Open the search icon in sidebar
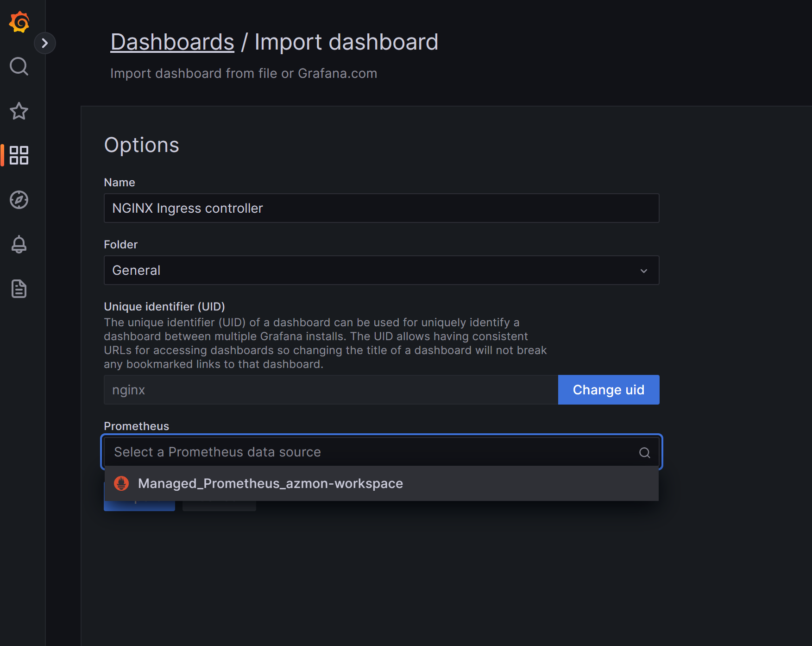The width and height of the screenshot is (812, 646). pyautogui.click(x=19, y=66)
